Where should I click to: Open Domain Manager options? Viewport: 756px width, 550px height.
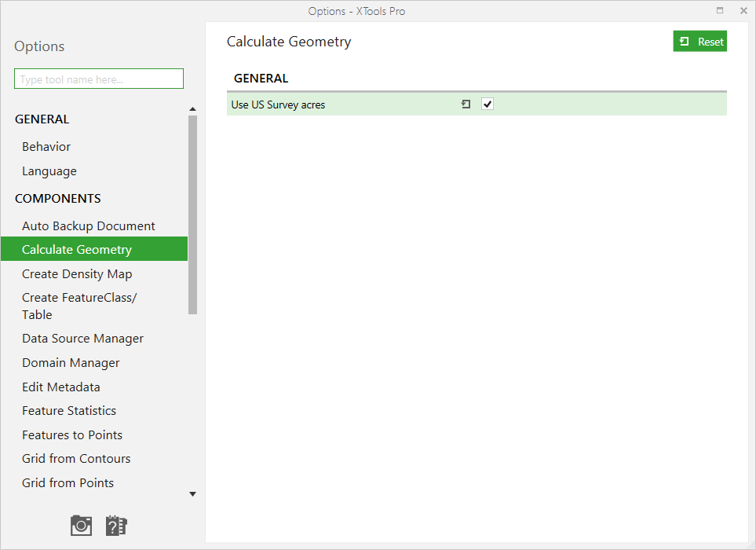tap(71, 363)
